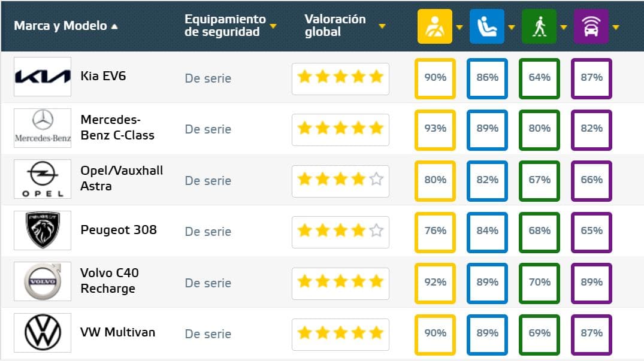Click the blue child seat safety icon
644x361 pixels.
point(486,26)
